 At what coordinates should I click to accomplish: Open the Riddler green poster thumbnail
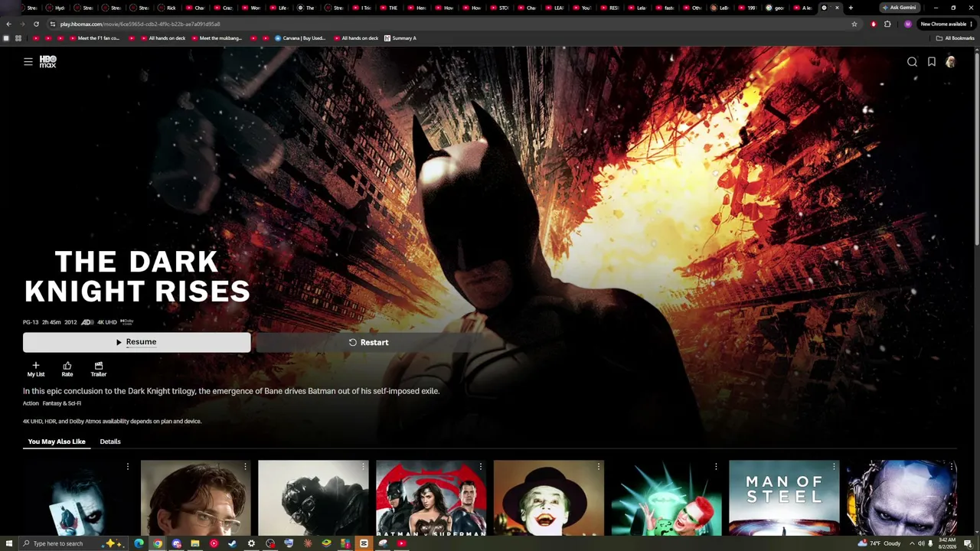pyautogui.click(x=666, y=497)
